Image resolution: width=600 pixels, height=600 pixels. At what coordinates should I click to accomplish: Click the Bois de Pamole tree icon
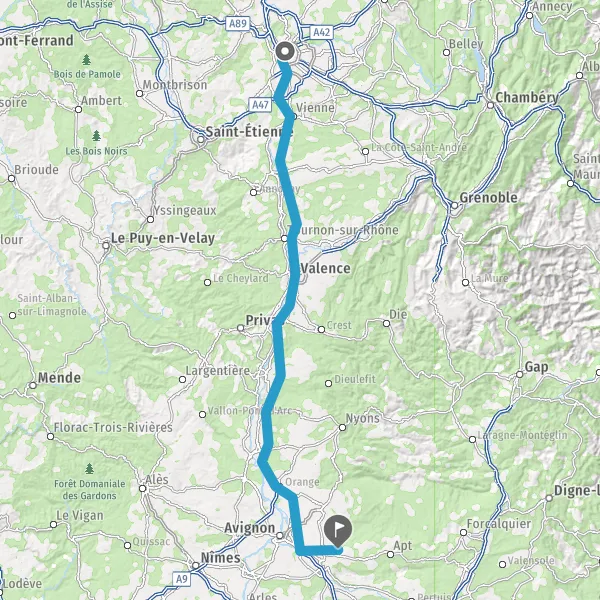pos(86,60)
